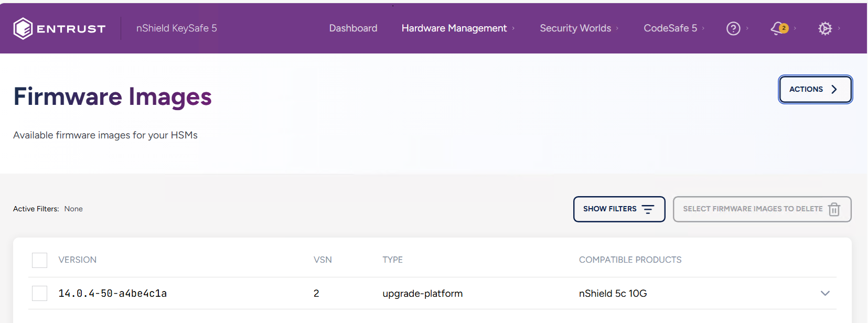Click Select Firmware Images to Delete
This screenshot has height=323, width=868.
pyautogui.click(x=762, y=209)
